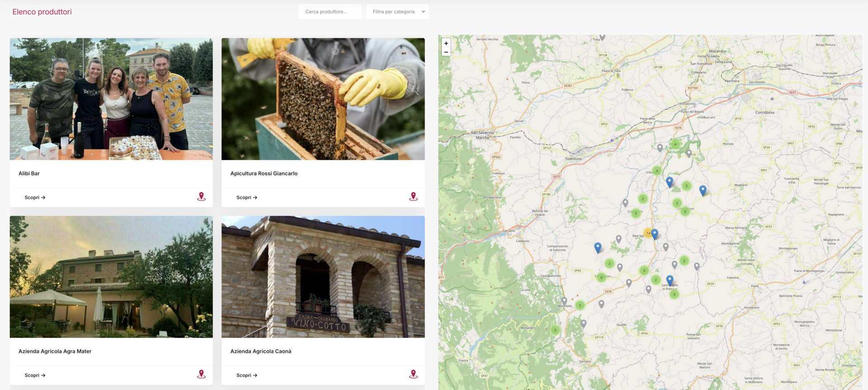Click the location pin on Alibi Bar card
This screenshot has height=390, width=868.
(x=201, y=197)
